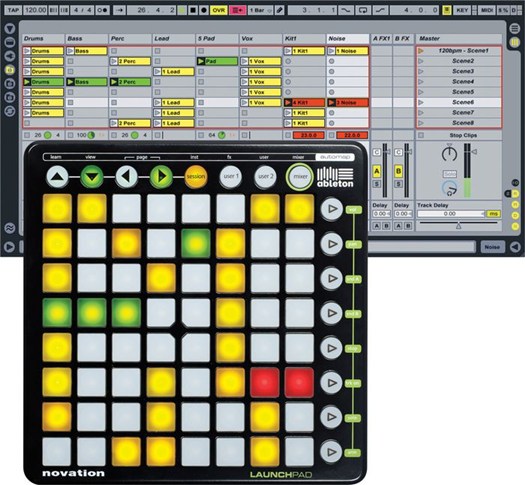Click the MIDI map mode button

486,10
